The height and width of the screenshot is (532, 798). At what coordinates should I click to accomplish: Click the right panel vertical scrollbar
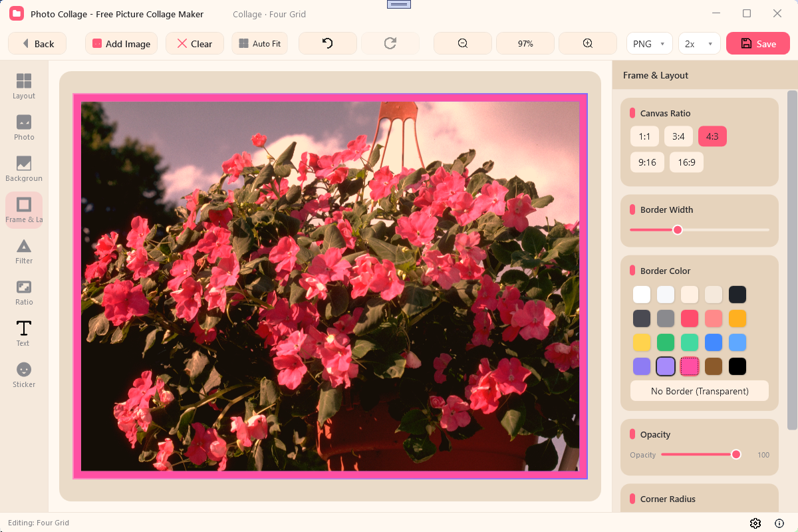[x=791, y=260]
